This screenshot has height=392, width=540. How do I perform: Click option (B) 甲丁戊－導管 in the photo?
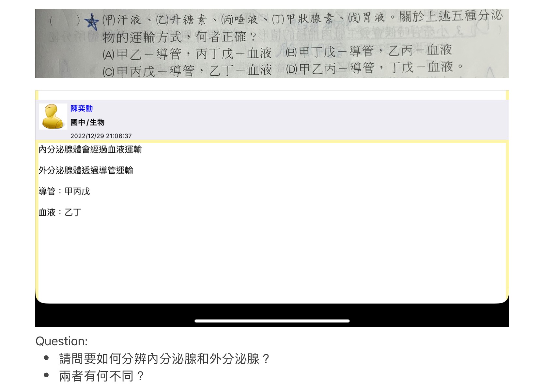pyautogui.click(x=330, y=52)
